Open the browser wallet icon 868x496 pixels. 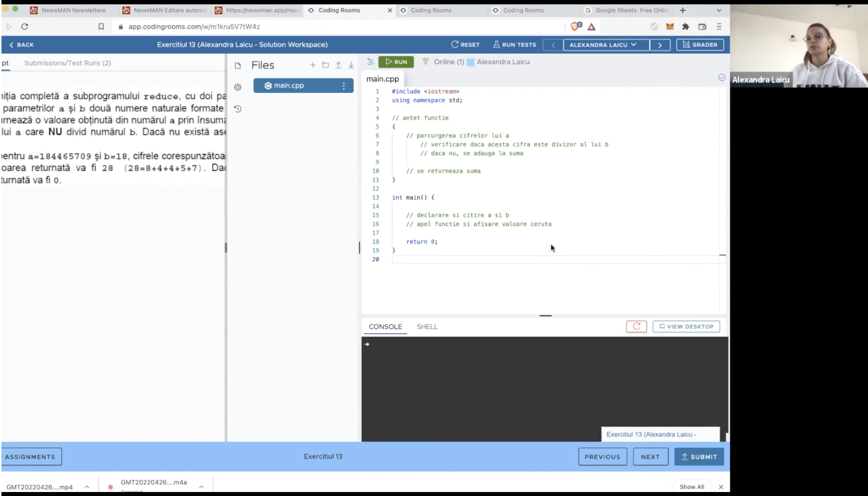[702, 27]
